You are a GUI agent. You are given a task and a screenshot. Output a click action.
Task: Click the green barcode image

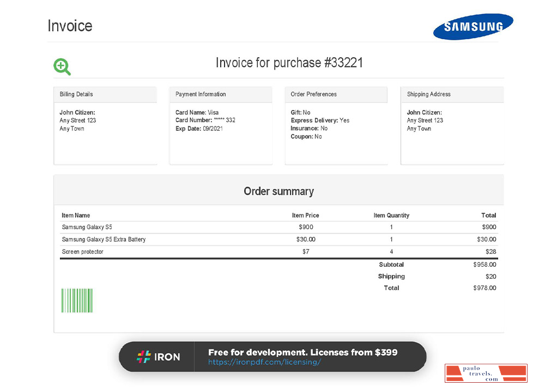[76, 299]
